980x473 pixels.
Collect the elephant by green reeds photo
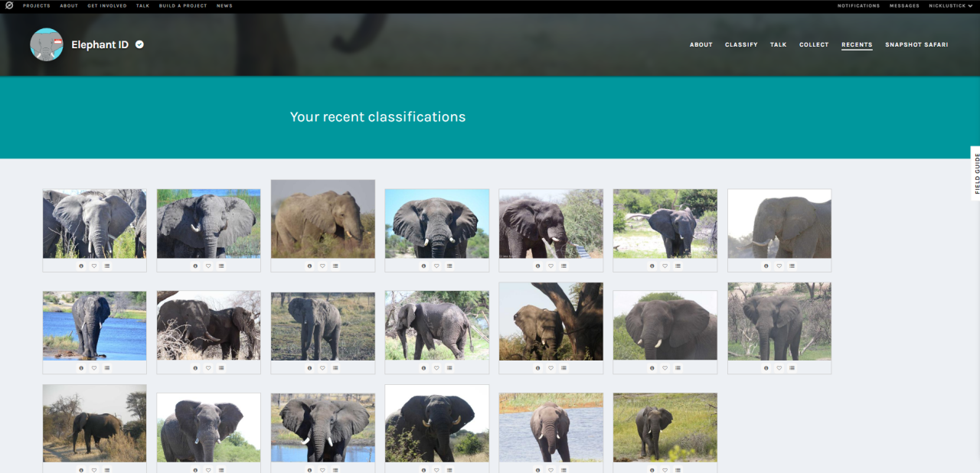(221, 266)
